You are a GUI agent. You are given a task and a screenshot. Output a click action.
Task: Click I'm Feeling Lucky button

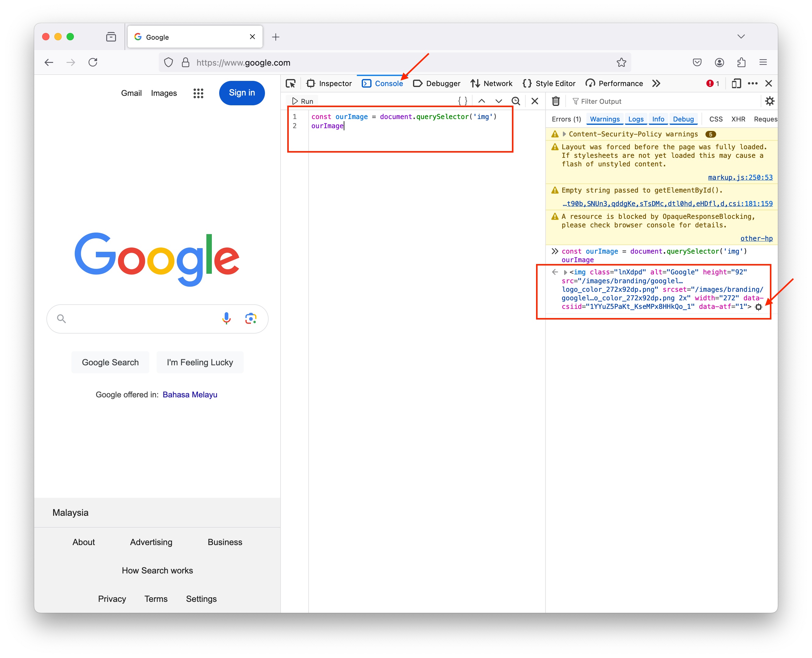point(200,362)
